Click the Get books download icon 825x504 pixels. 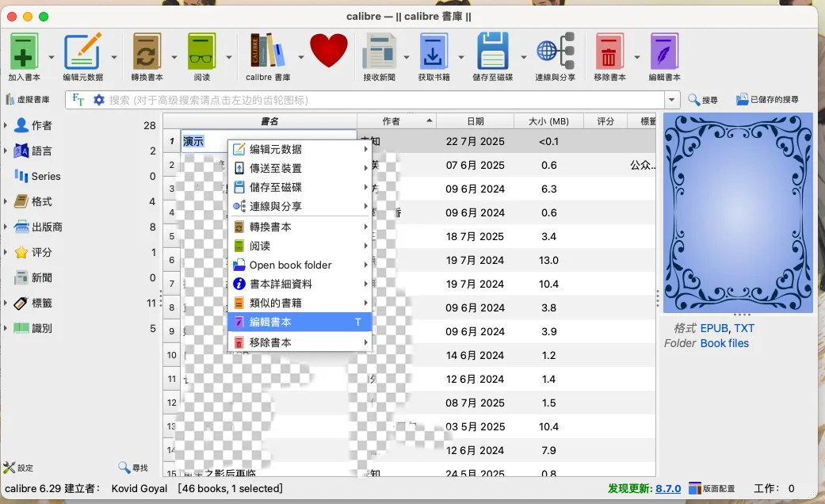(x=434, y=52)
